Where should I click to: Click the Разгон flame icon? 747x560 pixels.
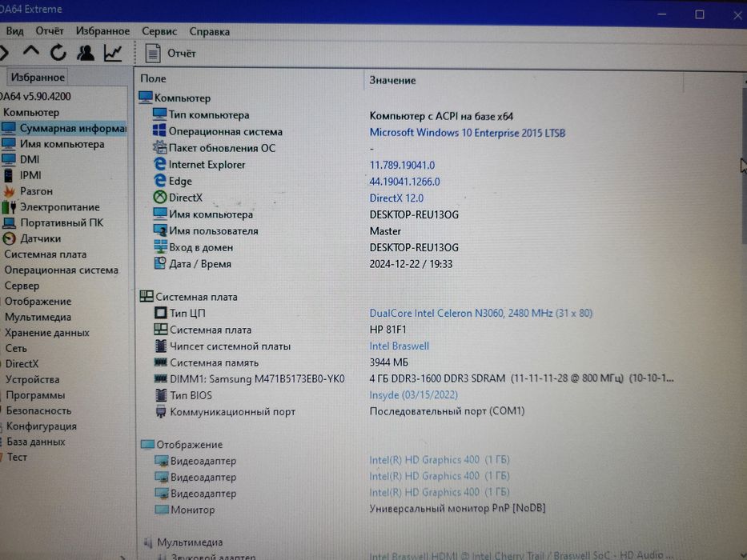click(x=9, y=191)
